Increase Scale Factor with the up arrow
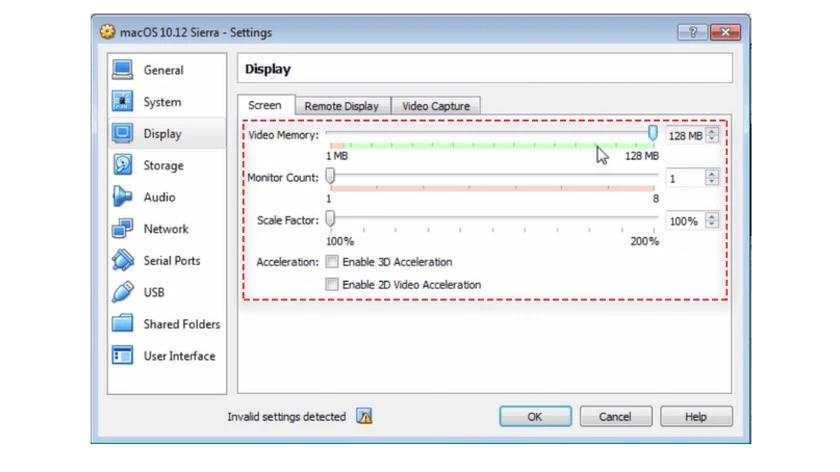The width and height of the screenshot is (840, 472). 712,216
